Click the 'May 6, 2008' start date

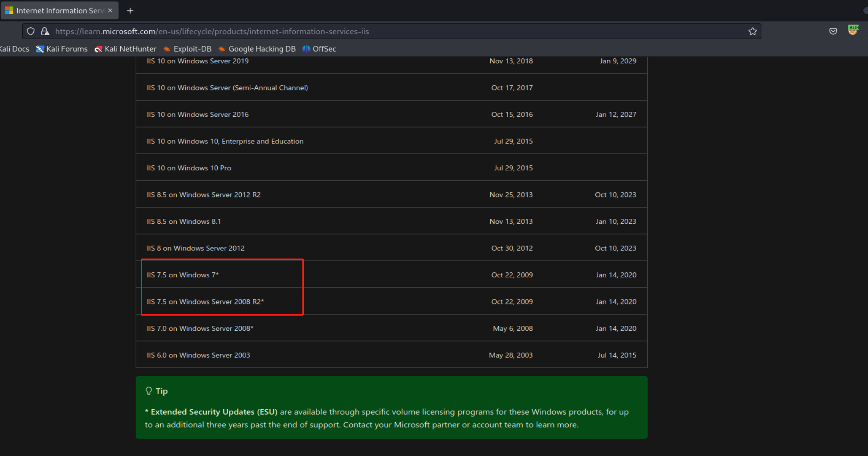click(x=513, y=329)
